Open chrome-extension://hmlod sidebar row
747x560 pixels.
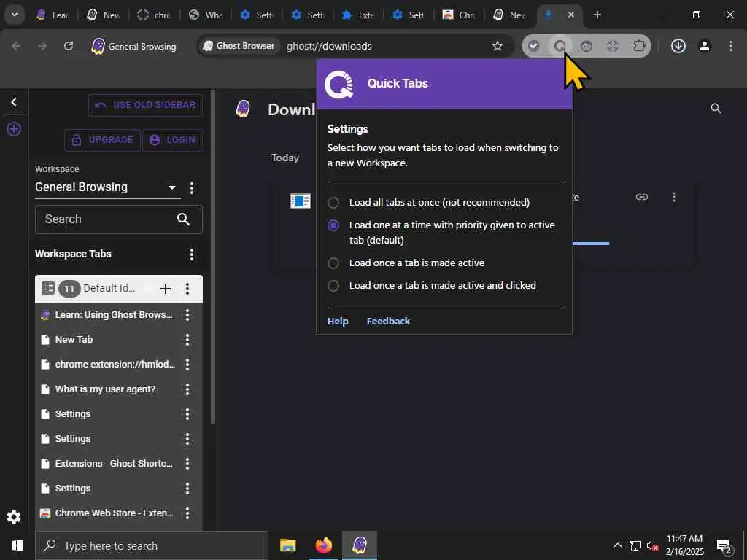pos(119,365)
